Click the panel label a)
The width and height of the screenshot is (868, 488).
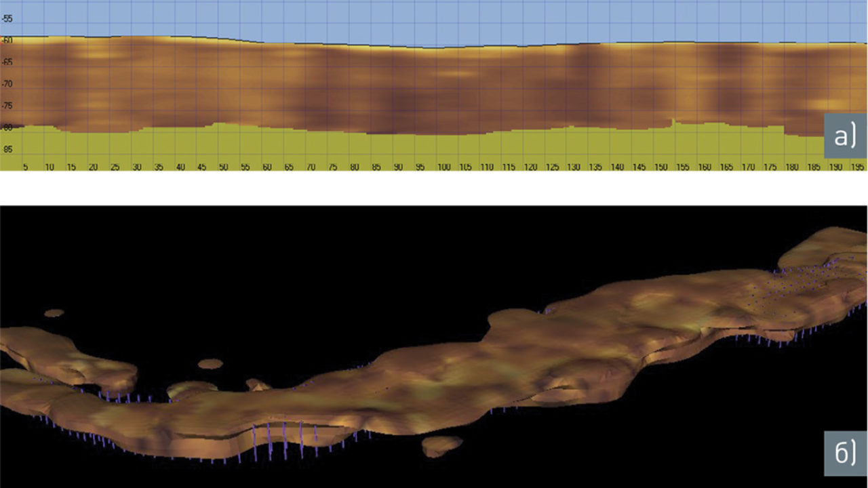(x=846, y=137)
